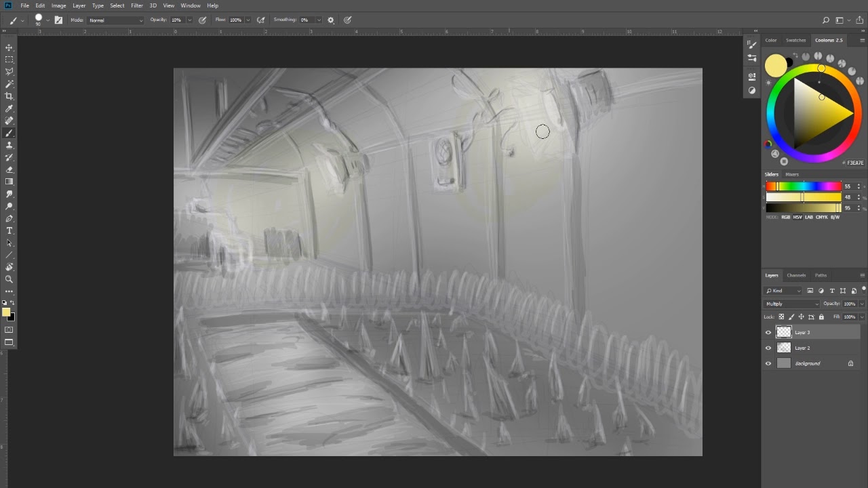Hide Layer 2 visibility eye

[768, 348]
